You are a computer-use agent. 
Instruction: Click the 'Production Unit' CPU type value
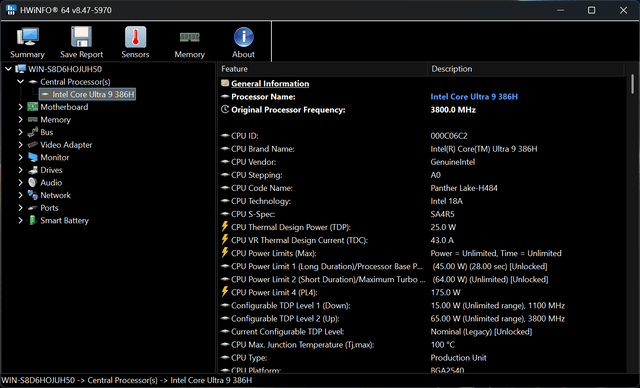pos(458,358)
